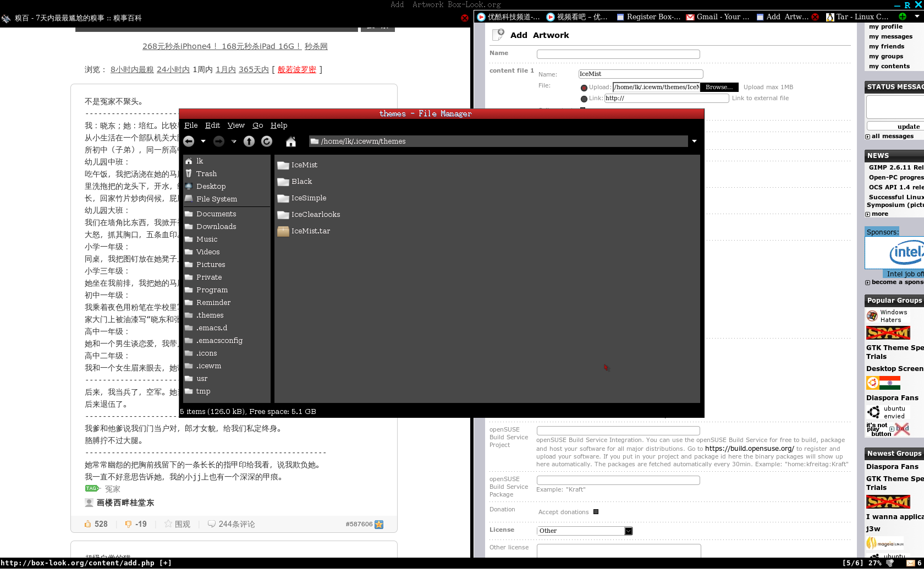The image size is (924, 578).
Task: Open the View menu in File Manager
Action: click(x=236, y=126)
